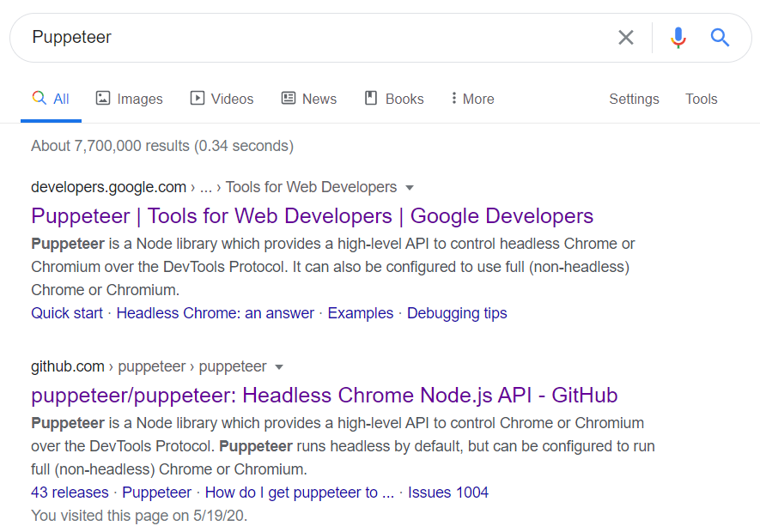The height and width of the screenshot is (532, 760).
Task: Open search Tools
Action: coord(701,99)
